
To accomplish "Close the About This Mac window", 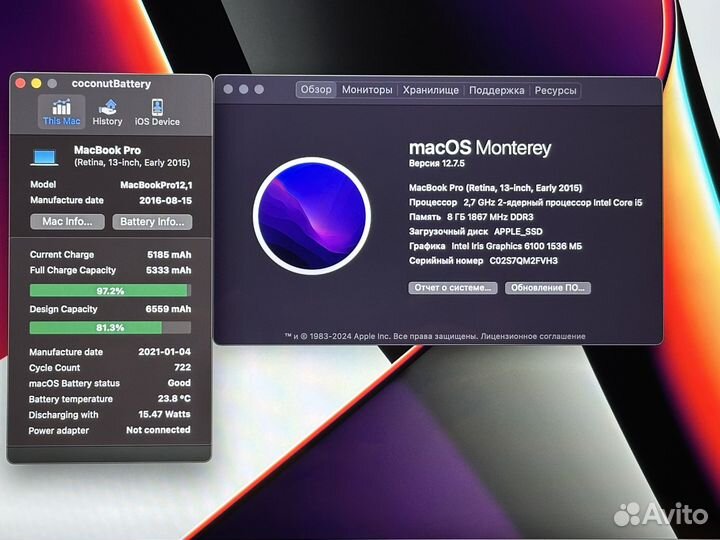I will pos(228,89).
